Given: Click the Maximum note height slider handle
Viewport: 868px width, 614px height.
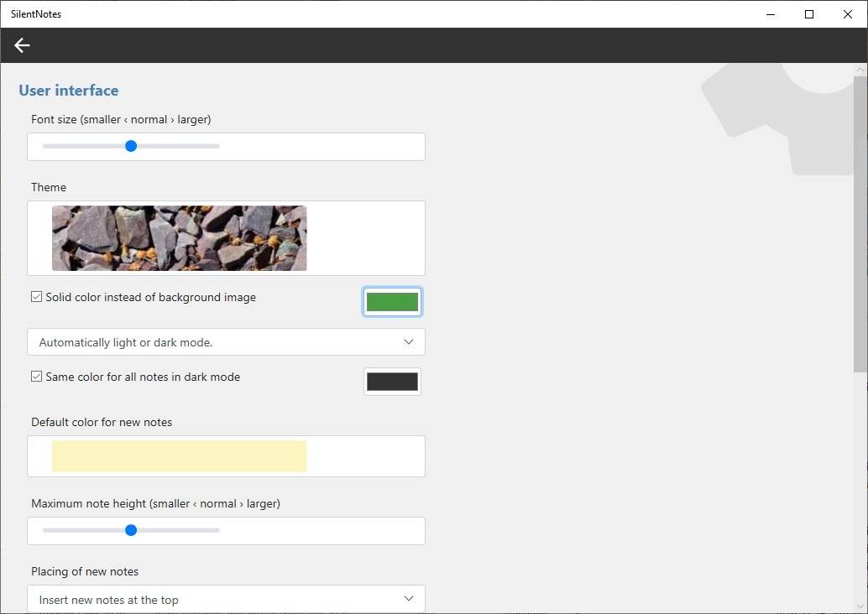Looking at the screenshot, I should [x=131, y=530].
